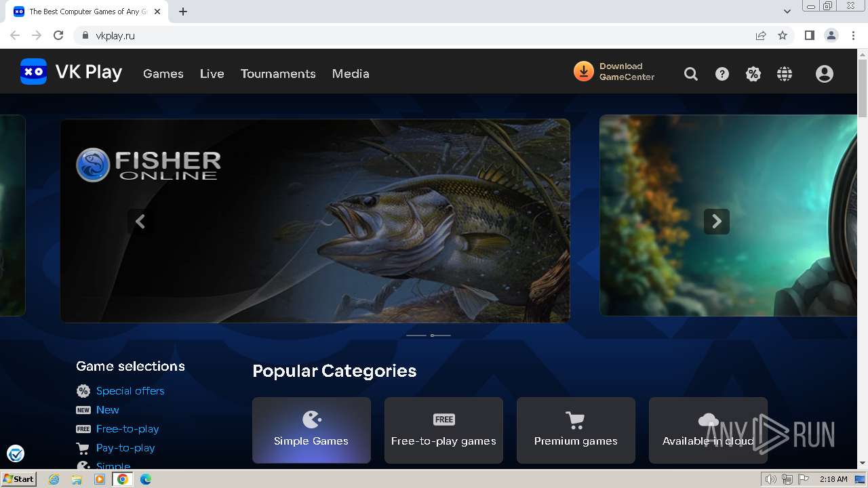Open Chrome three-dot menu
Image resolution: width=868 pixels, height=488 pixels.
tap(853, 35)
